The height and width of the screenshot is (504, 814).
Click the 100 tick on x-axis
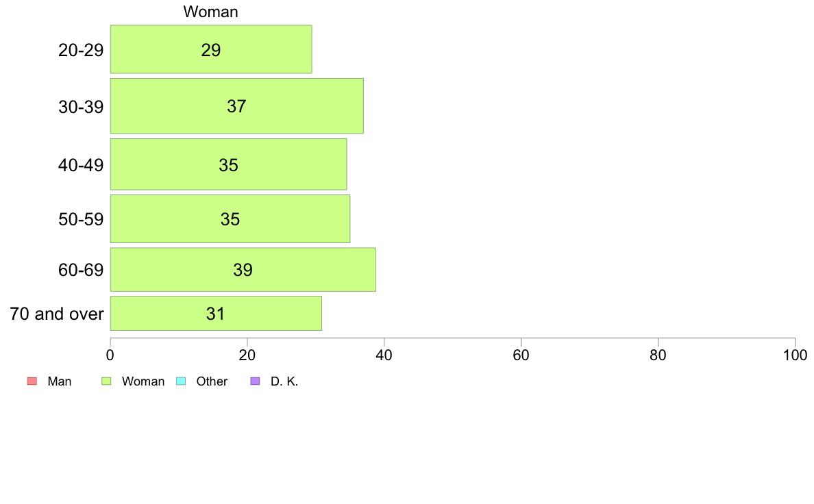[x=795, y=355]
